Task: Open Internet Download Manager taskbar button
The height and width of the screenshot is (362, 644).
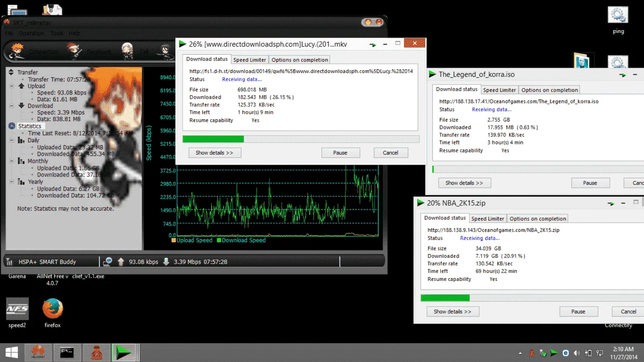Action: (124, 352)
